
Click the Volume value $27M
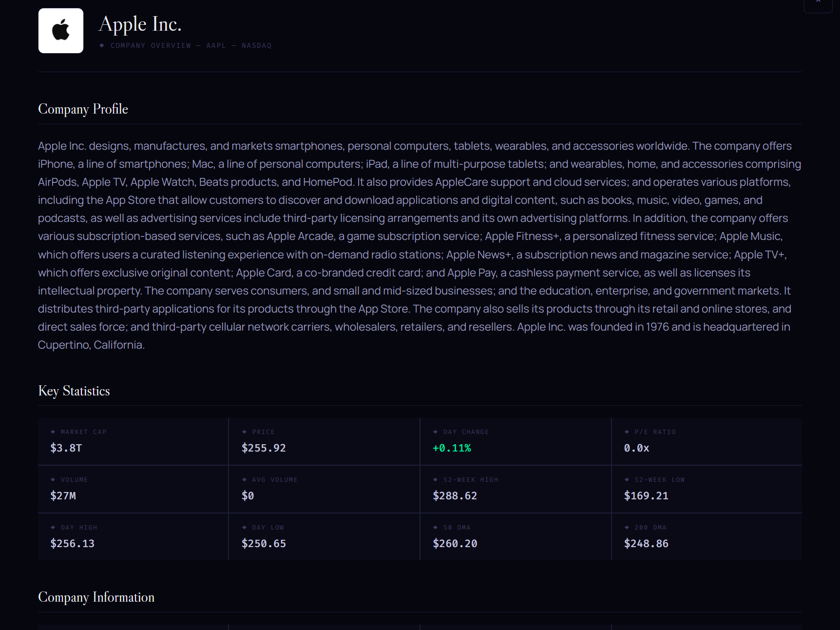point(63,496)
